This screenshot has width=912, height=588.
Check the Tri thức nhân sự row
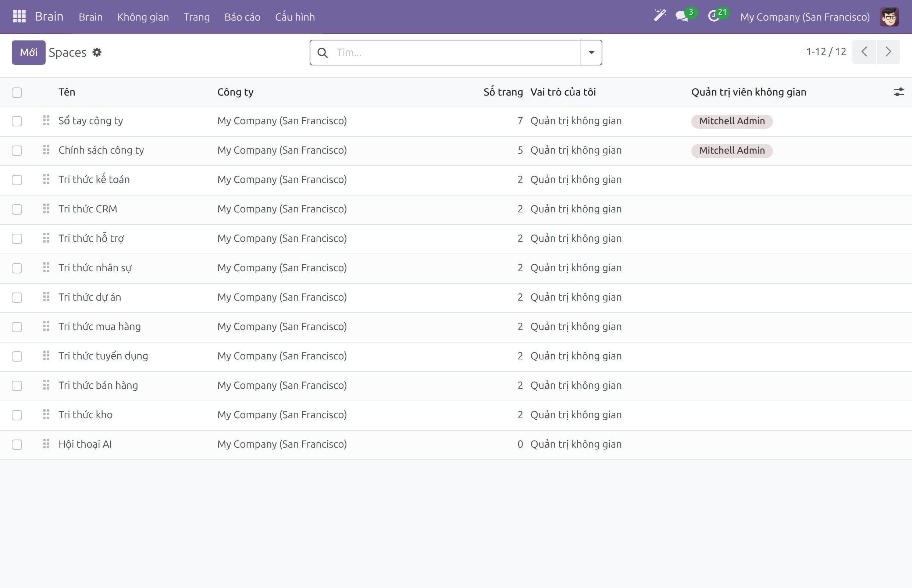click(x=17, y=268)
